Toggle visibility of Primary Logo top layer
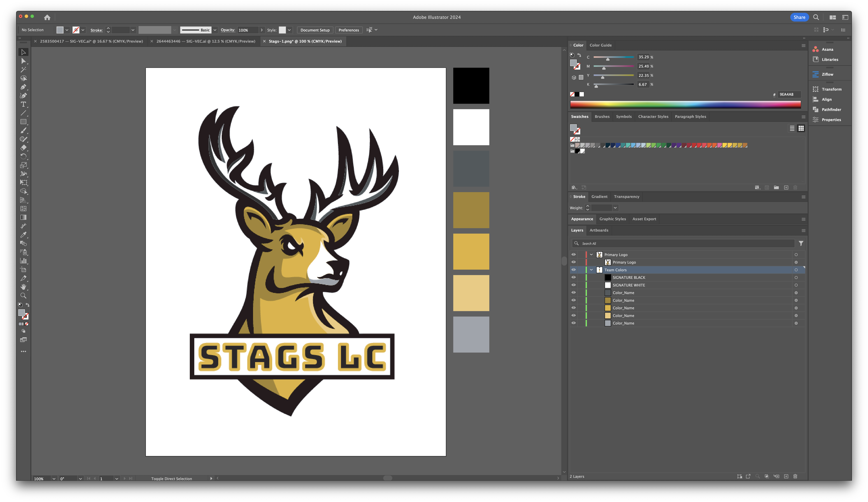 (573, 254)
